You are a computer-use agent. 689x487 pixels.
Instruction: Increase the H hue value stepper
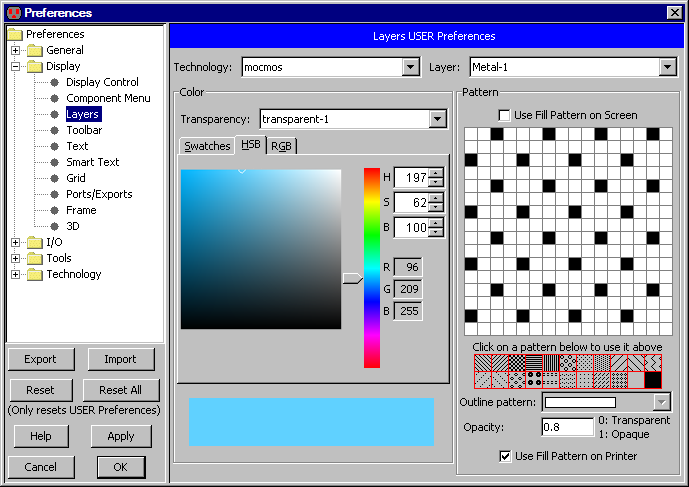[x=435, y=173]
